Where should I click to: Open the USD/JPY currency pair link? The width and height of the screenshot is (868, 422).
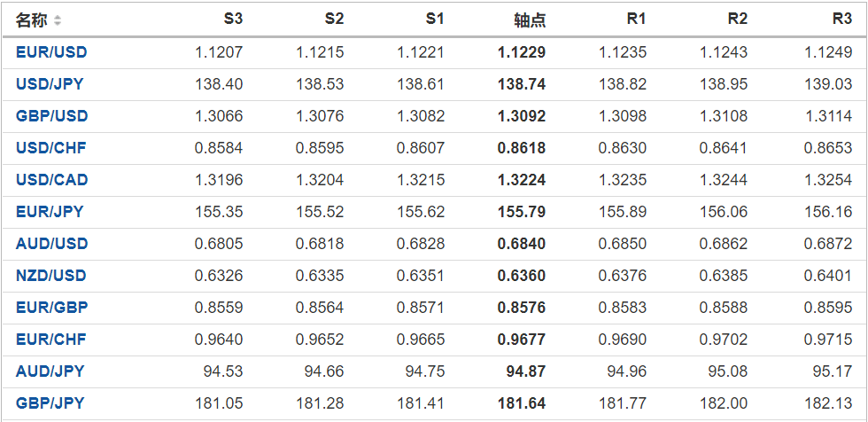50,84
